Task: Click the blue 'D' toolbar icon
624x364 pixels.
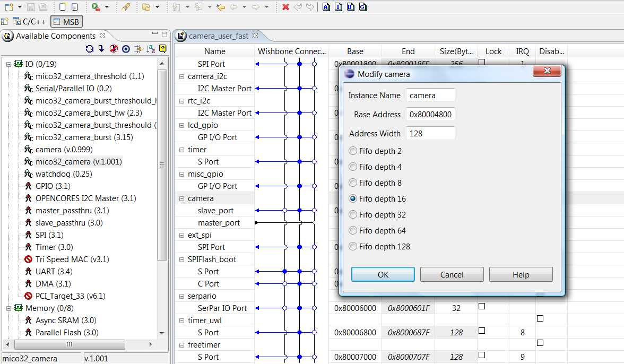Action: coord(351,7)
